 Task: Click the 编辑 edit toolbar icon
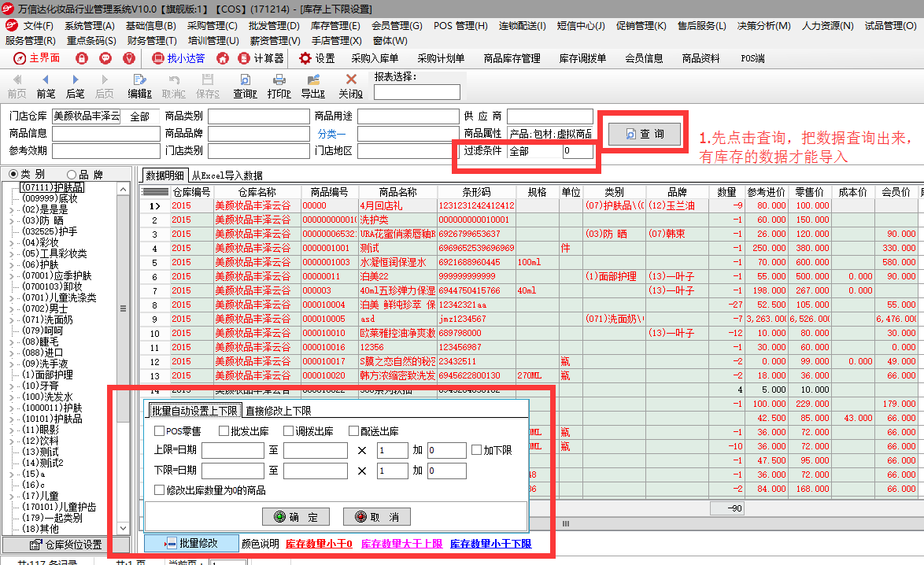coord(139,86)
